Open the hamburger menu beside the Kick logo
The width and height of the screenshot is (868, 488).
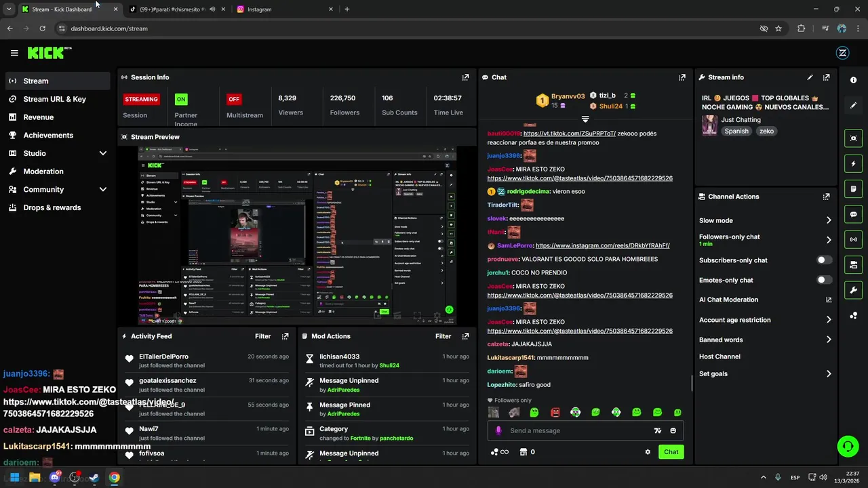point(14,53)
